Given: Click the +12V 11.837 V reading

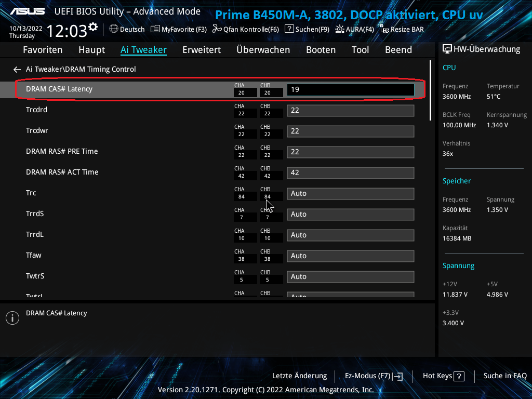Looking at the screenshot, I should click(455, 295).
